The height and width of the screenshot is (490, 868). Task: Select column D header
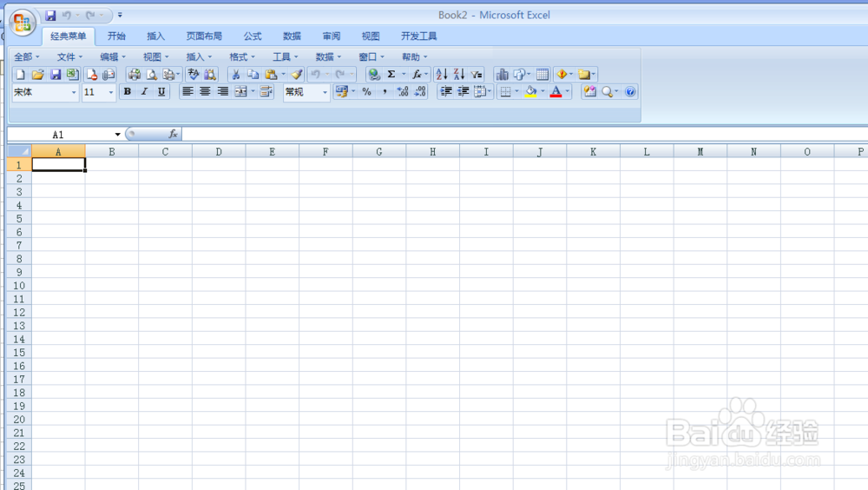[x=219, y=151]
